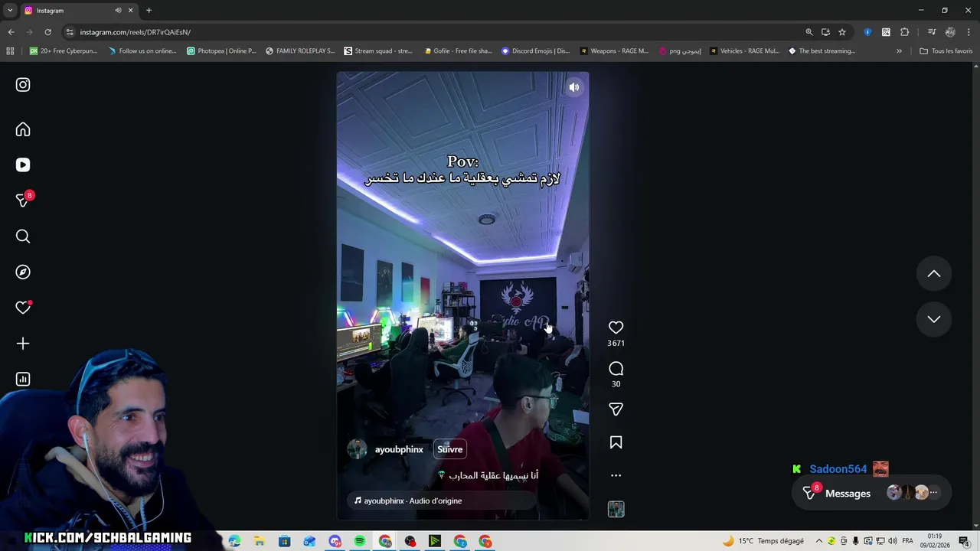The width and height of the screenshot is (980, 551).
Task: Open the Vehicles - RAGE bookmark
Action: coord(744,51)
